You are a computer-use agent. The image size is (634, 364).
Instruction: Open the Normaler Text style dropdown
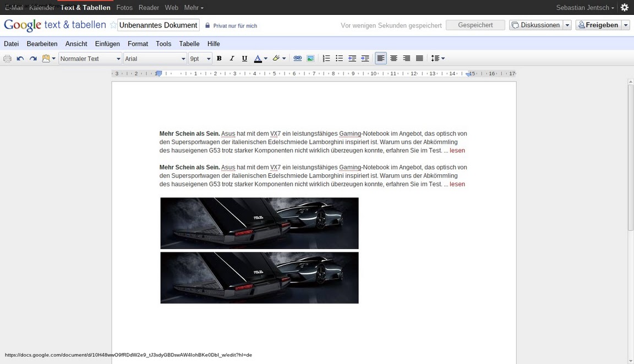(90, 58)
